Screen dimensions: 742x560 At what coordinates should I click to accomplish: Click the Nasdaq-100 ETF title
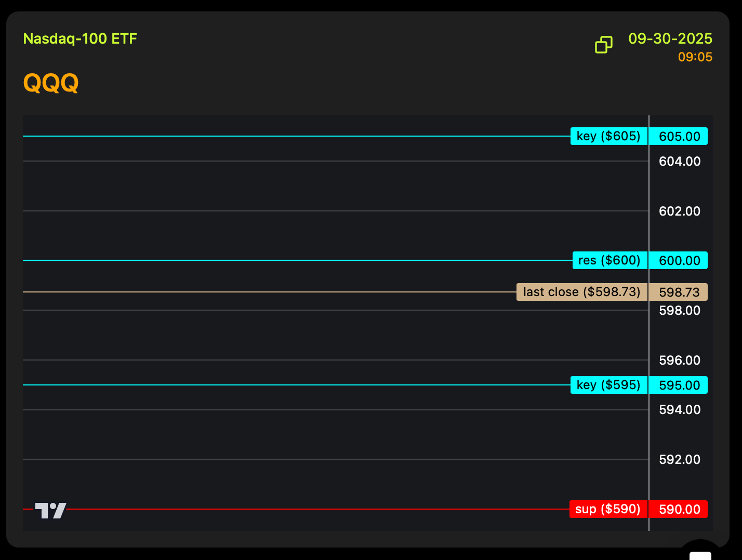[80, 39]
